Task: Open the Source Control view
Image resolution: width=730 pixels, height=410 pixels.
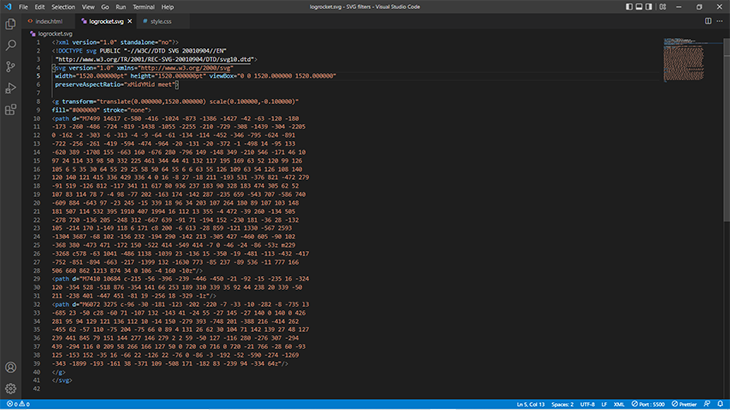Action: pos(11,67)
